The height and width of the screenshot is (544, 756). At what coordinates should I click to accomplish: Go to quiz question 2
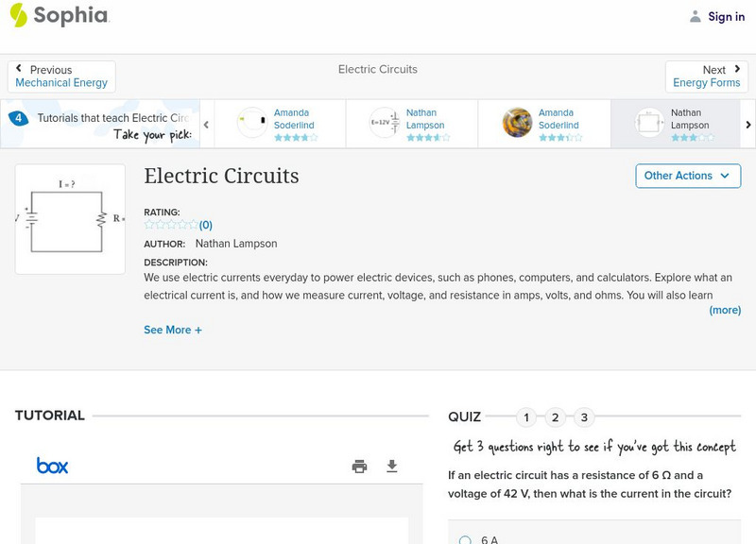pyautogui.click(x=556, y=417)
